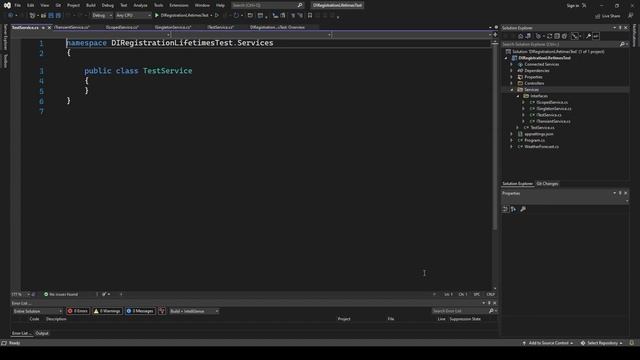Screen dimensions: 640x360
Task: Toggle the 0 Errors filter
Action: pos(78,311)
